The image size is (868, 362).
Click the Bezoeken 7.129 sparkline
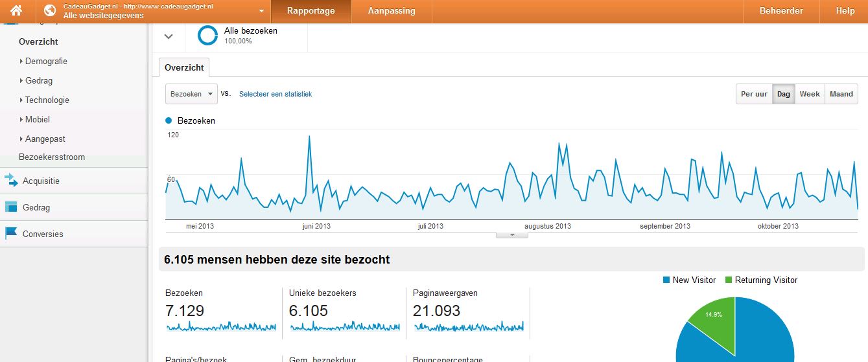221,327
